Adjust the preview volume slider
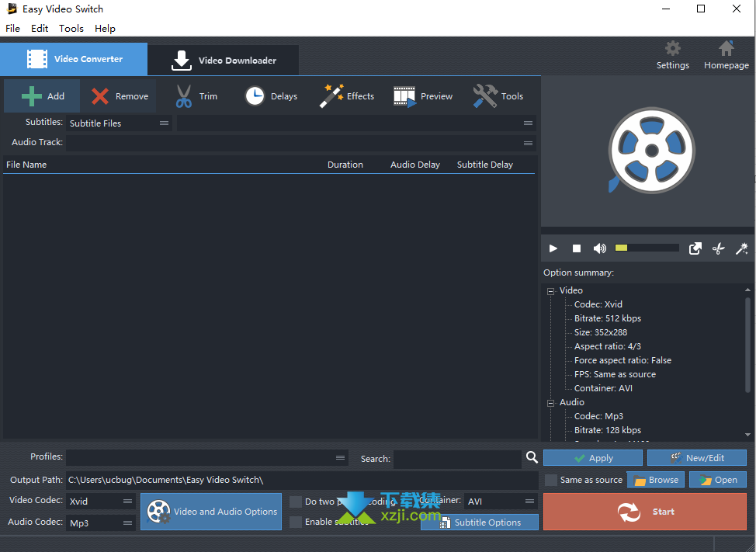Viewport: 756px width, 552px height. coord(647,248)
